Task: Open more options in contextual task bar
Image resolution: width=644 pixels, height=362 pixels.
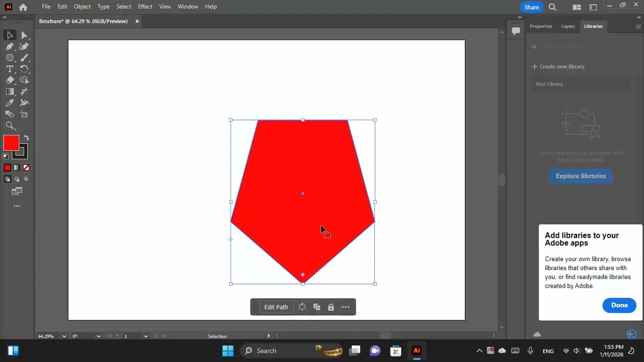Action: pyautogui.click(x=346, y=307)
